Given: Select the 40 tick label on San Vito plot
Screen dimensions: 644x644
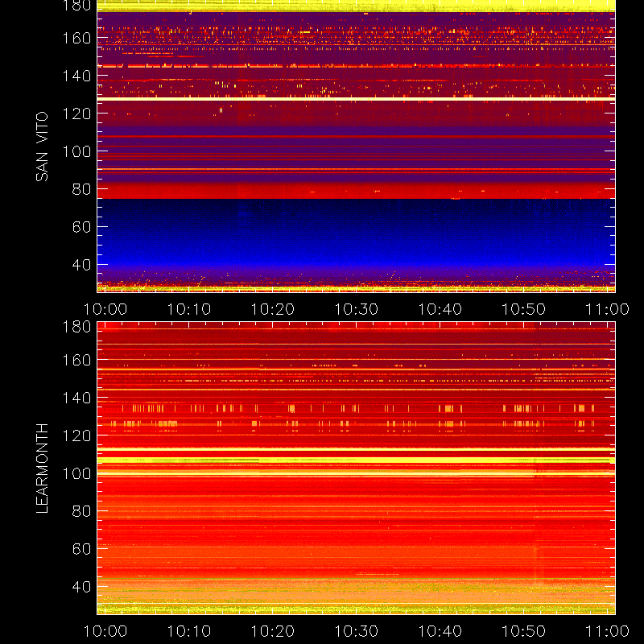Looking at the screenshot, I should coord(81,265).
